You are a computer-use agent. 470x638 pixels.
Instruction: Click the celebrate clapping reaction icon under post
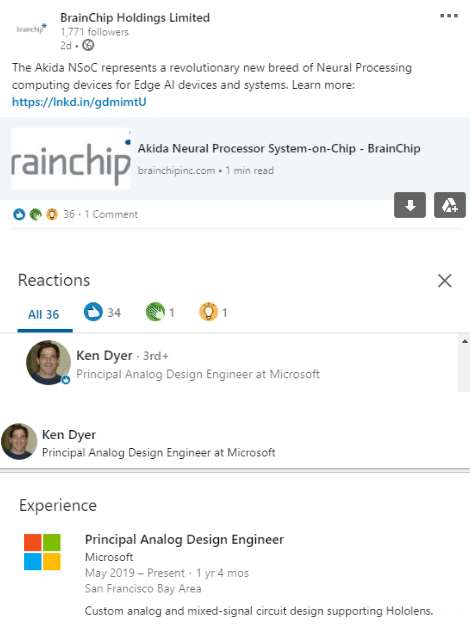click(35, 214)
